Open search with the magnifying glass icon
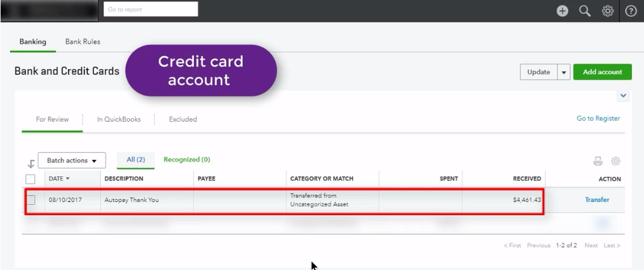Viewport: 644px width, 270px height. coord(585,11)
